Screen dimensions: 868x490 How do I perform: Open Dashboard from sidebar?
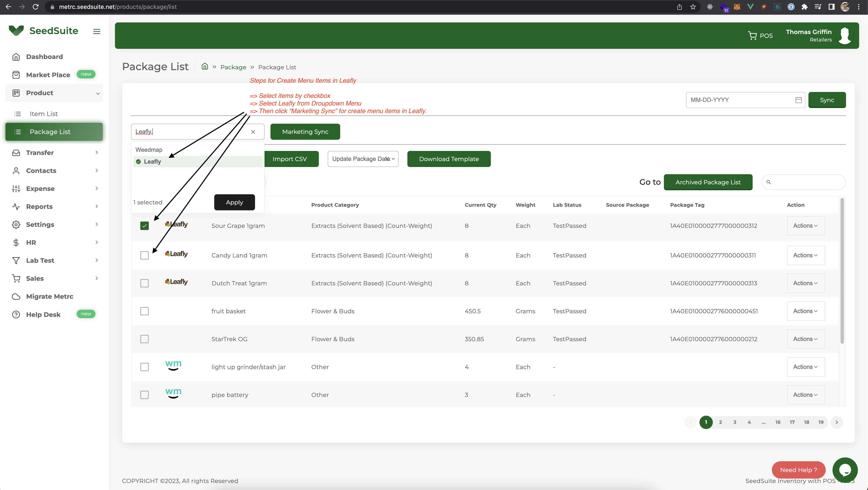(x=45, y=57)
